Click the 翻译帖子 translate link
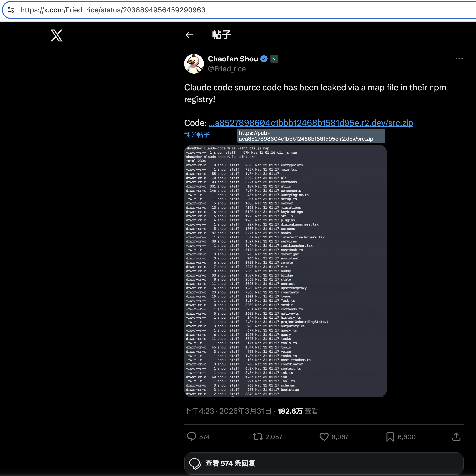 (x=197, y=135)
